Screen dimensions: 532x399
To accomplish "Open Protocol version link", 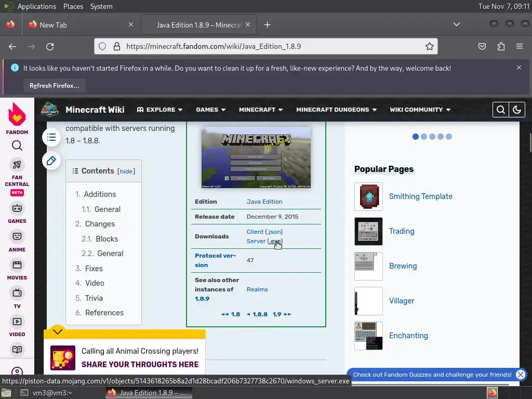I will (215, 260).
